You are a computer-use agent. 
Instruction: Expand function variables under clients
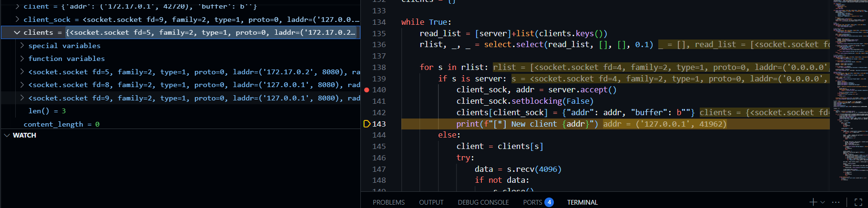22,59
